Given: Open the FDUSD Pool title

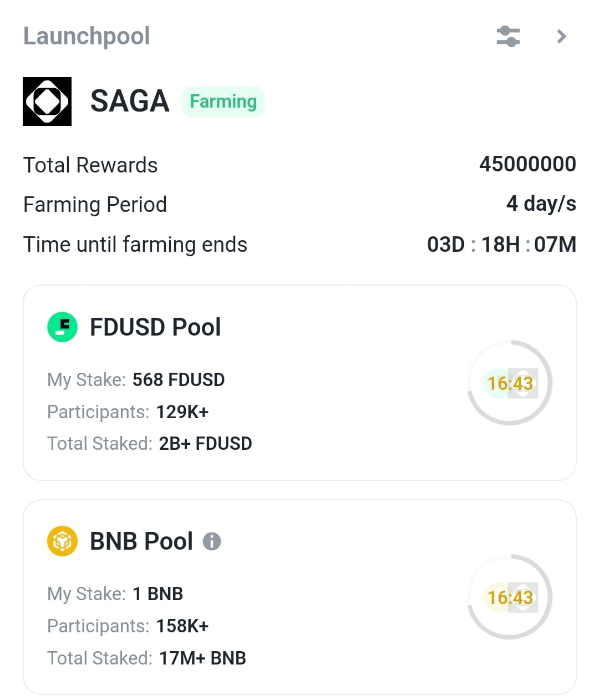Looking at the screenshot, I should pyautogui.click(x=155, y=327).
